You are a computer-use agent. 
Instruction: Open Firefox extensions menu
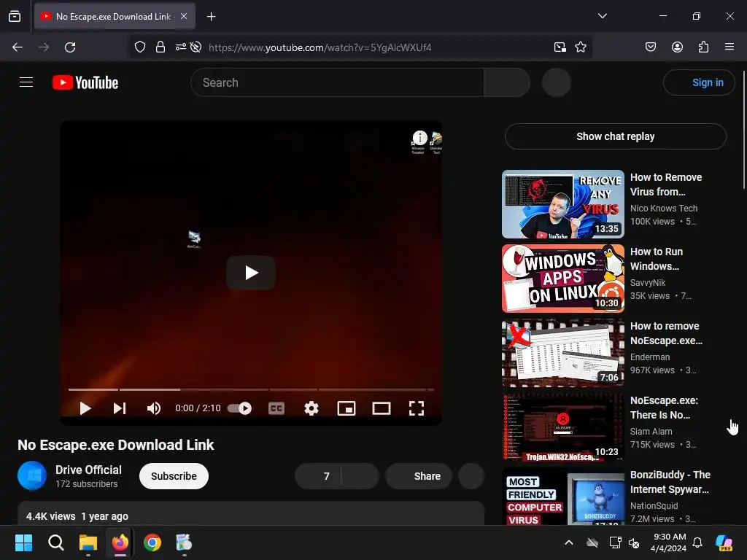click(x=703, y=47)
